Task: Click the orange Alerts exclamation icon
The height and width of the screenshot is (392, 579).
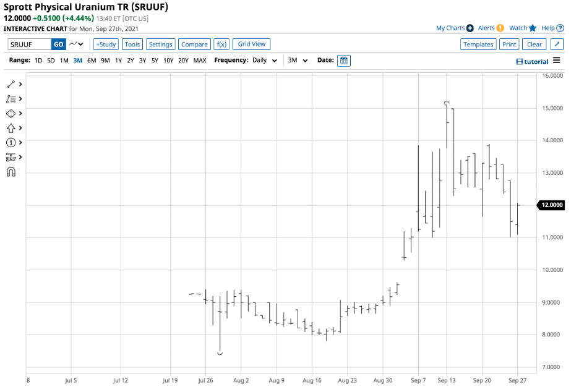Action: click(500, 28)
